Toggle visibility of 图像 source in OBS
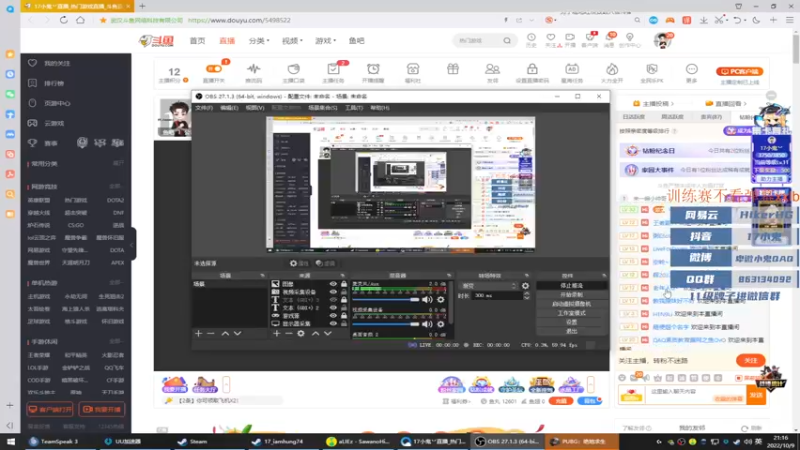This screenshot has width=800, height=450. [x=333, y=284]
